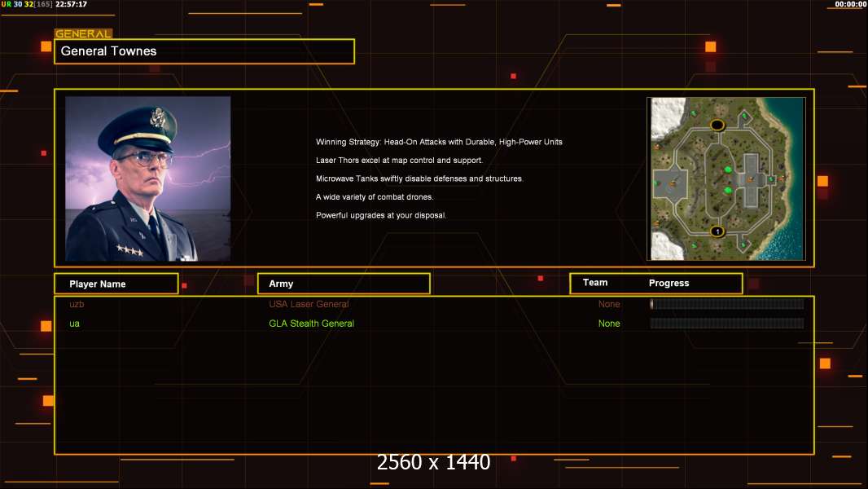The height and width of the screenshot is (489, 868).
Task: Click start position marker 1 on map
Action: click(x=717, y=231)
